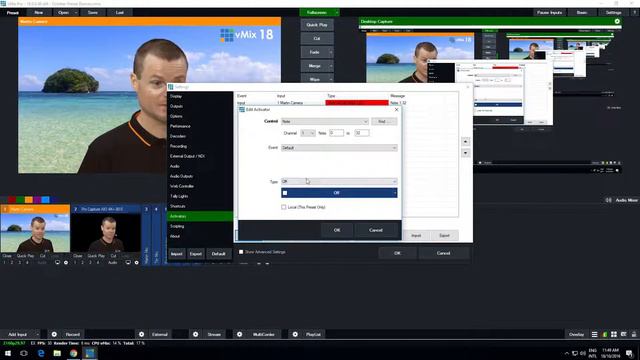Click second Note value input field

(362, 133)
